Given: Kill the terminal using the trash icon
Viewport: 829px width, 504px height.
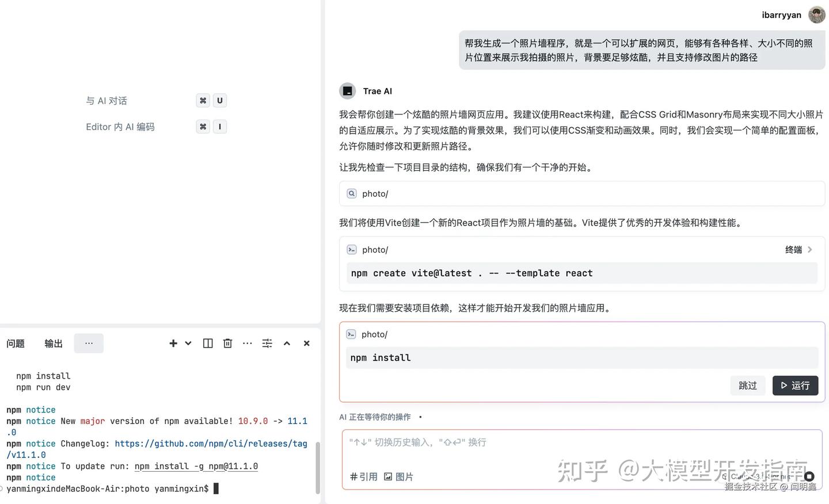Looking at the screenshot, I should pos(227,343).
